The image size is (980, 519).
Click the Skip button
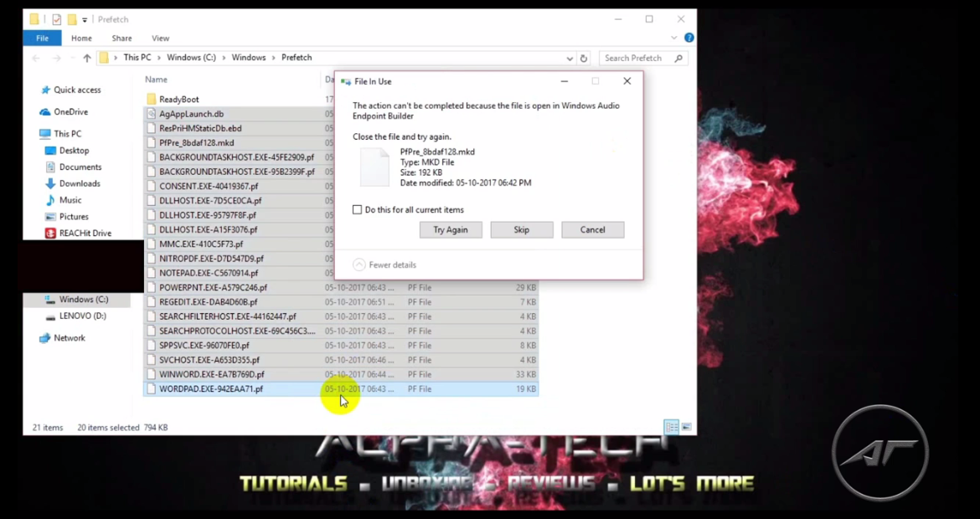[521, 230]
